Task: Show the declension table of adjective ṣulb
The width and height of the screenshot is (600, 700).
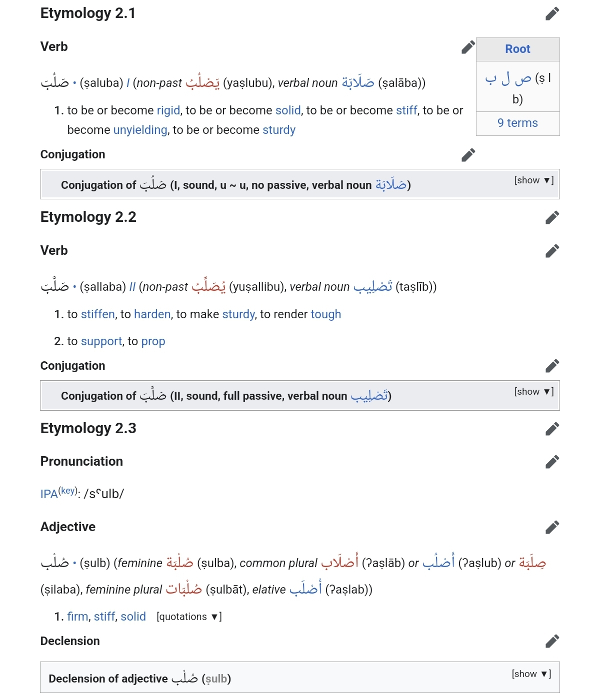Action: tap(531, 674)
